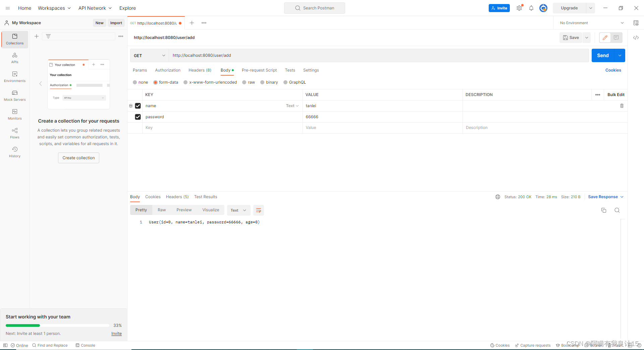Click the Invite button in header

[499, 8]
